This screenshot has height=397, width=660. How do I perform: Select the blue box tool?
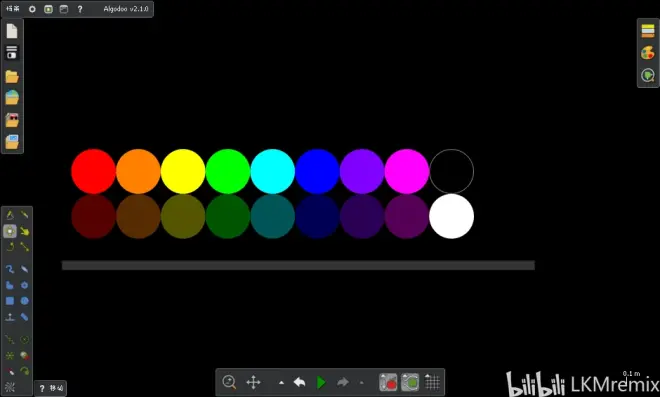[10, 301]
